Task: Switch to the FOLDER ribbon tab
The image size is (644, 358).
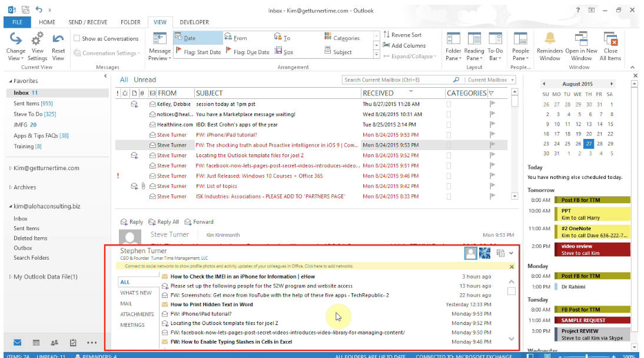Action: (131, 22)
